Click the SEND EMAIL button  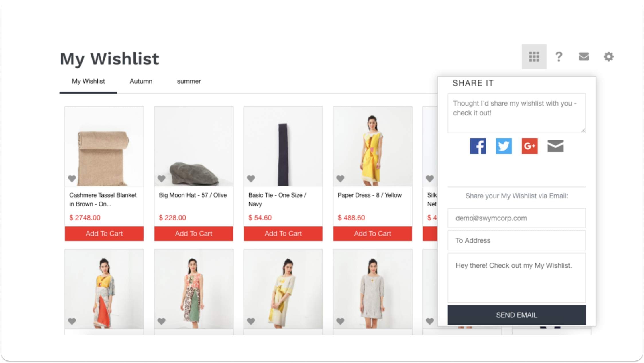click(x=517, y=315)
